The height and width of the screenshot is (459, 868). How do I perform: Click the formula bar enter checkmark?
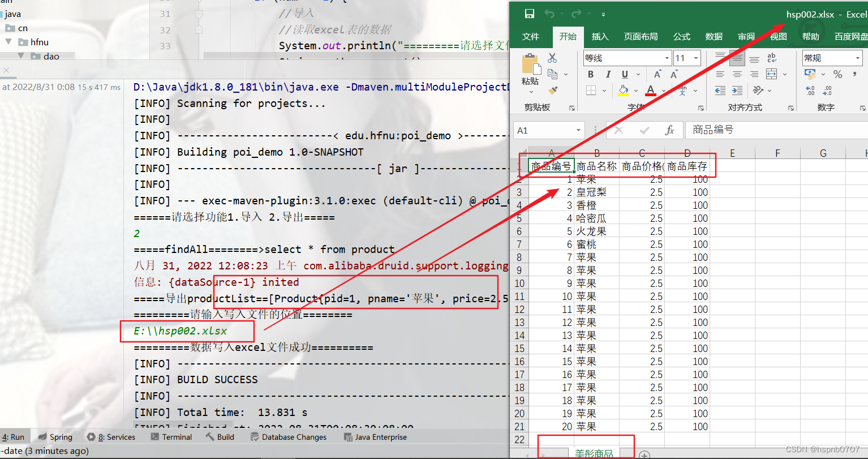644,130
